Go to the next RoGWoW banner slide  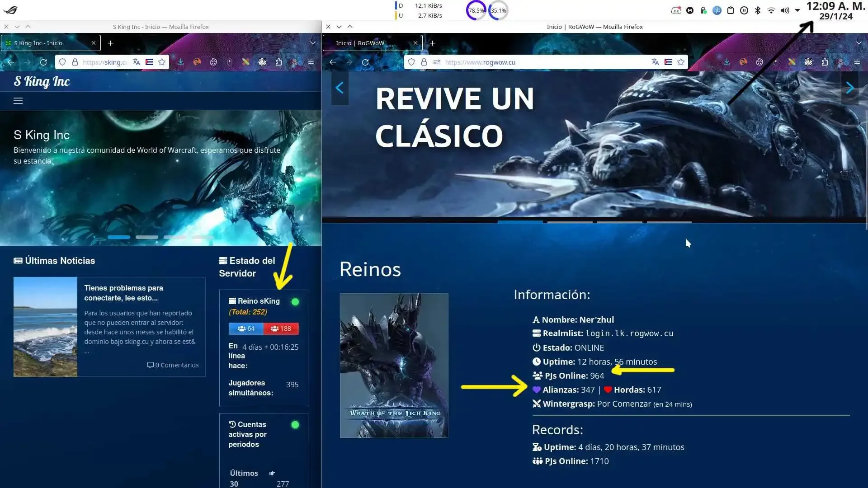tap(850, 88)
